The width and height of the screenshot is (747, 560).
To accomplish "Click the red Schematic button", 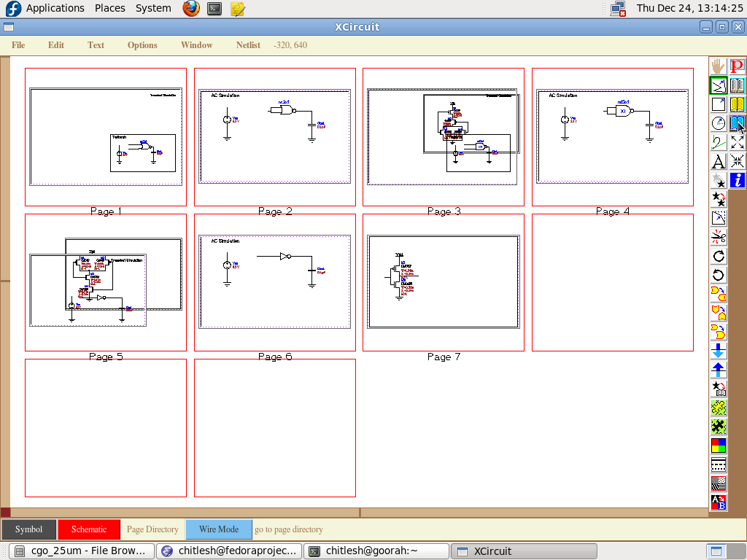I will 88,529.
